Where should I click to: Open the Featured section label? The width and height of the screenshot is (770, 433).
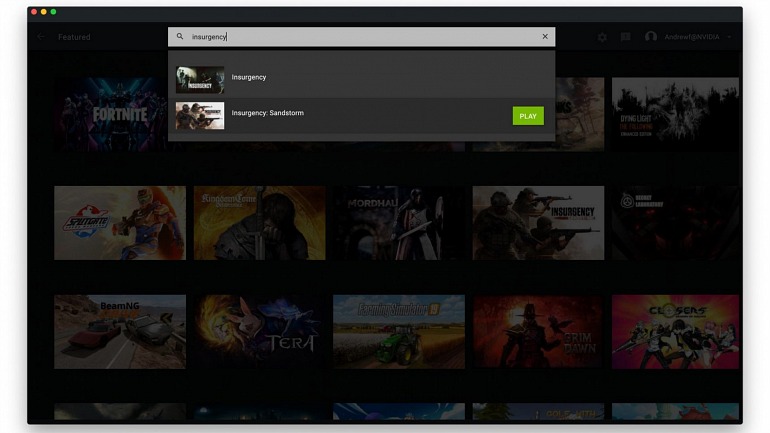pyautogui.click(x=74, y=37)
